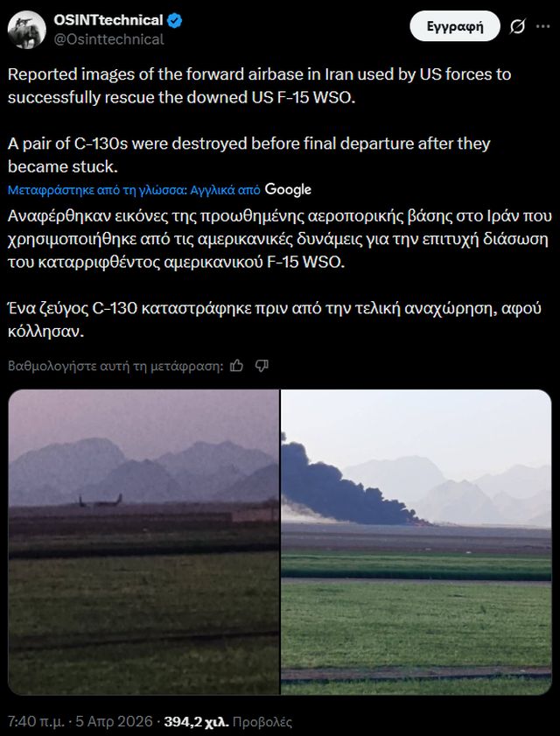The height and width of the screenshot is (736, 560).
Task: Click the Βαθμολογήστε αυτή τη μετάφραση label
Action: [115, 366]
